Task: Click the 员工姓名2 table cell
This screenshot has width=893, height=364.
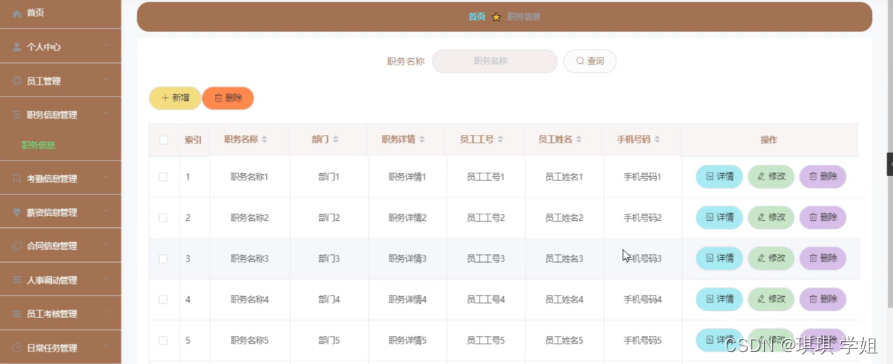Action: [564, 218]
